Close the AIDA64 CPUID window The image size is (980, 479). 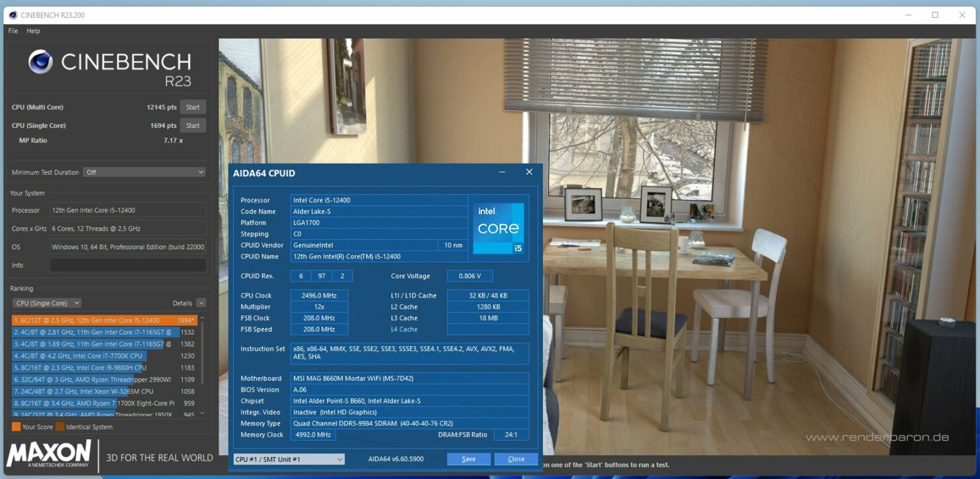(x=516, y=458)
